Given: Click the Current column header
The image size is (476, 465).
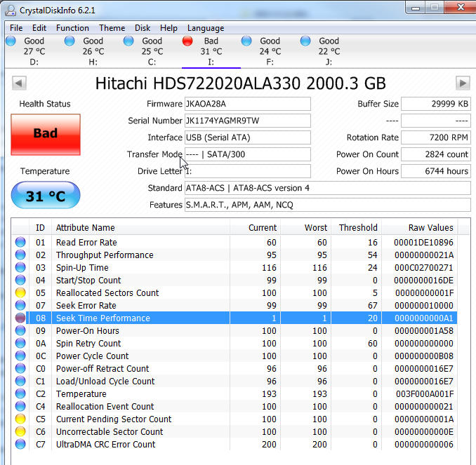Looking at the screenshot, I should point(255,227).
